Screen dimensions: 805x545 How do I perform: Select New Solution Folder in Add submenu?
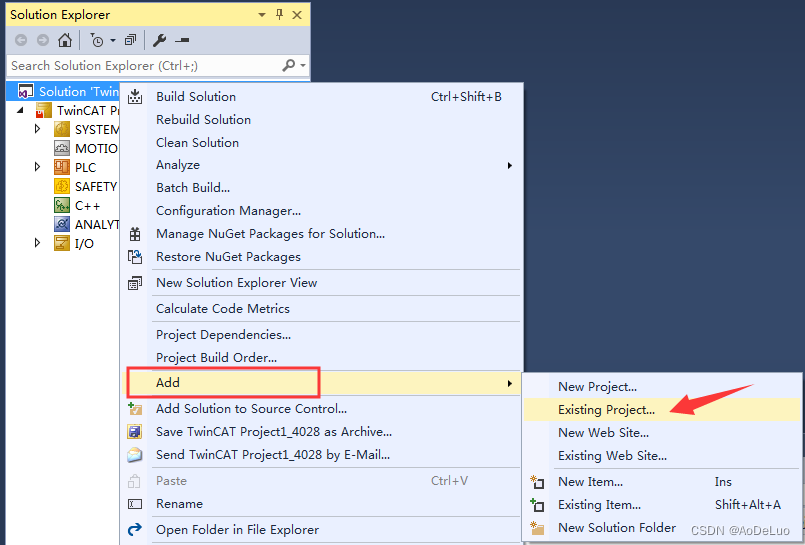point(662,528)
